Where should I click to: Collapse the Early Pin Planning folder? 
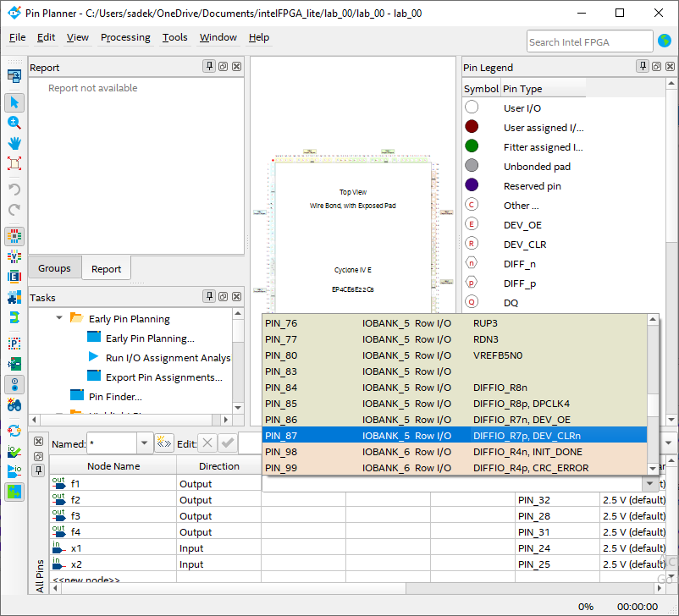[x=59, y=319]
